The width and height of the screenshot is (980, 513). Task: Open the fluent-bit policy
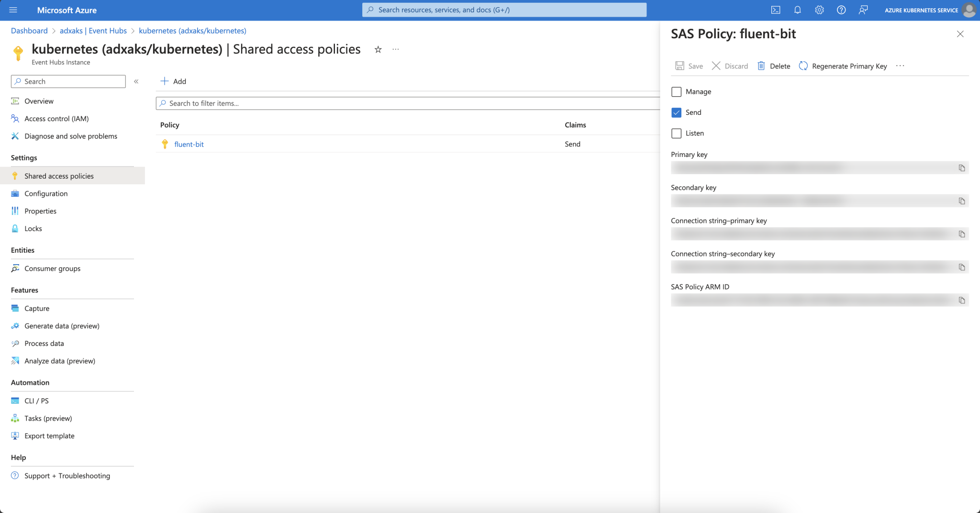pos(189,144)
